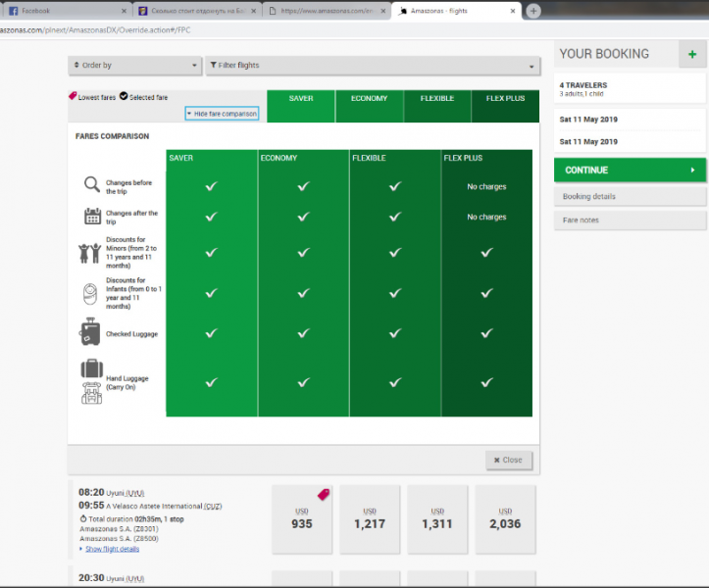Click the Uyuni (UYU) airport code at 08:20
Viewport: 709px width, 588px height.
134,493
